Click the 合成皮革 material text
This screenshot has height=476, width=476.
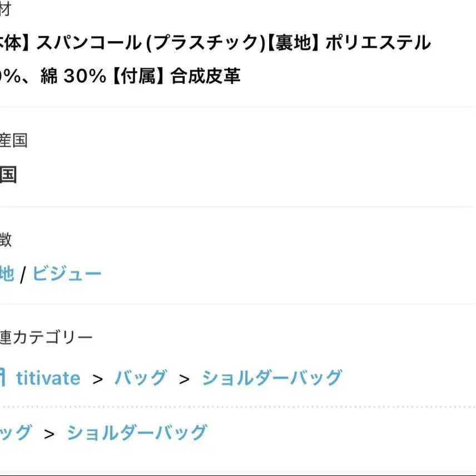[206, 76]
